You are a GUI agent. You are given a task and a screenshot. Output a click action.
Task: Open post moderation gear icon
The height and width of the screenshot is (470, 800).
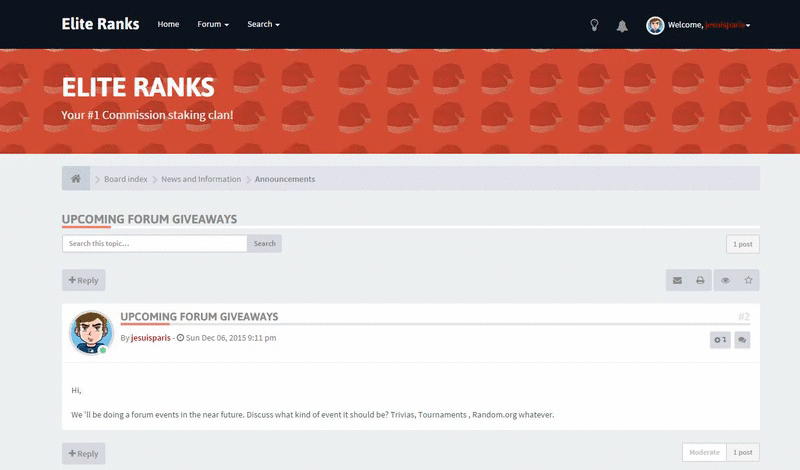tap(720, 340)
